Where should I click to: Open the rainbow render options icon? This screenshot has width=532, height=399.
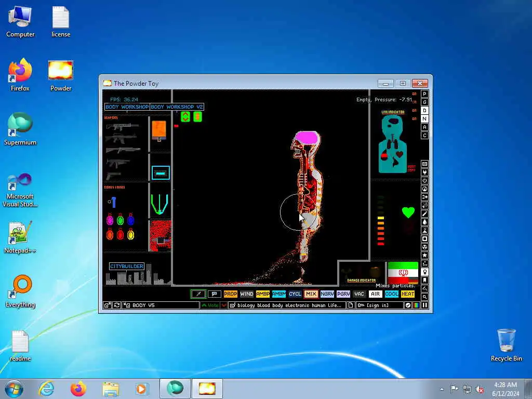tap(416, 305)
